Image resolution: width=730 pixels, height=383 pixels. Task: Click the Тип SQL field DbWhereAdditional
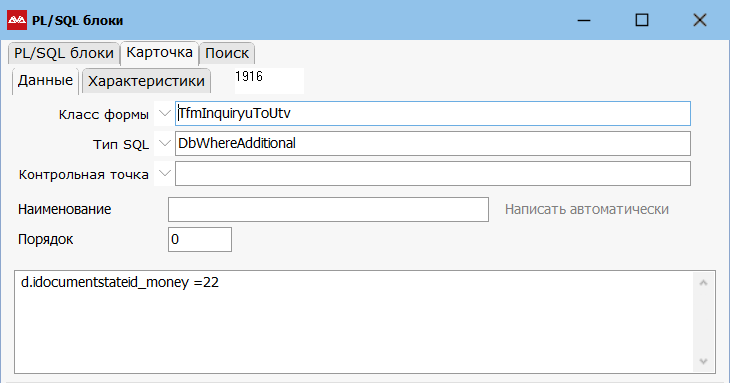click(x=433, y=143)
